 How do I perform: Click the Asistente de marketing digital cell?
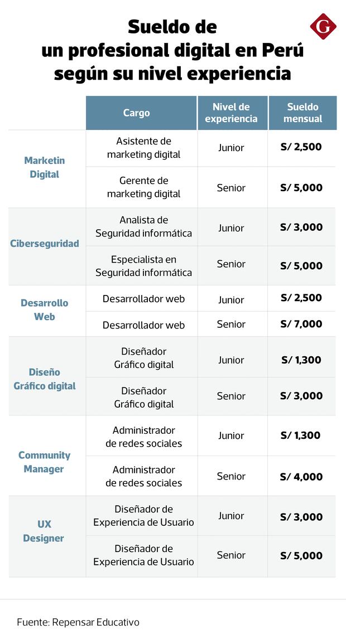(x=144, y=148)
